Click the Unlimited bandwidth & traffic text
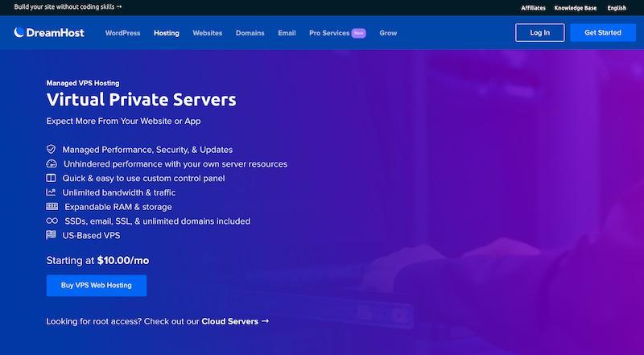Screen dimensions: 644x355 [x=119, y=192]
